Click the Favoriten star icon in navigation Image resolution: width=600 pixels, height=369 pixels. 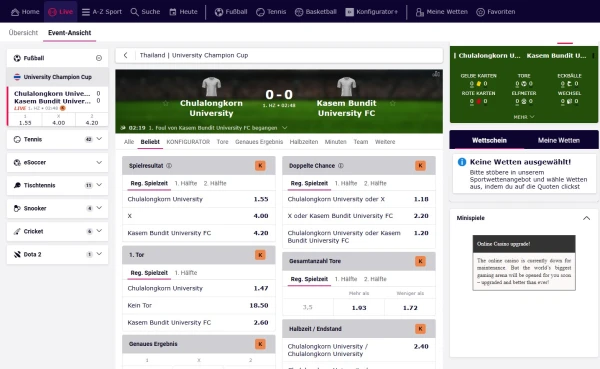pos(480,12)
